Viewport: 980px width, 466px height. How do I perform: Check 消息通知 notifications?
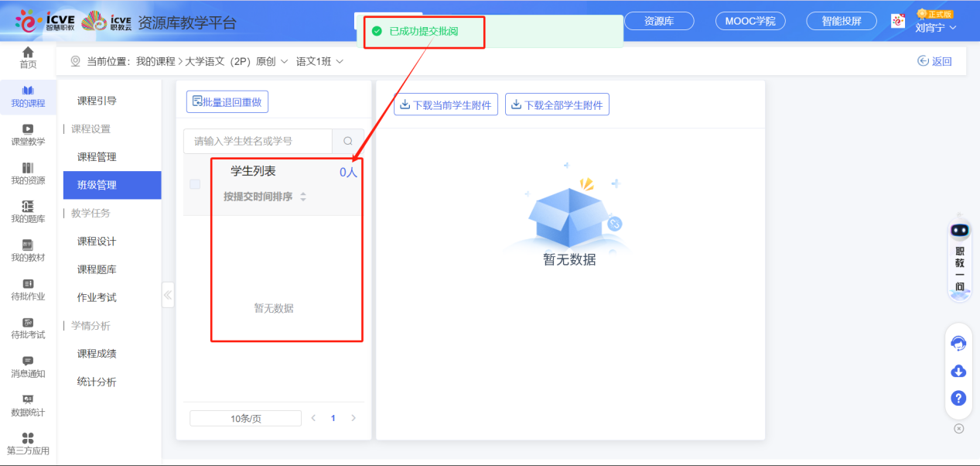tap(28, 366)
